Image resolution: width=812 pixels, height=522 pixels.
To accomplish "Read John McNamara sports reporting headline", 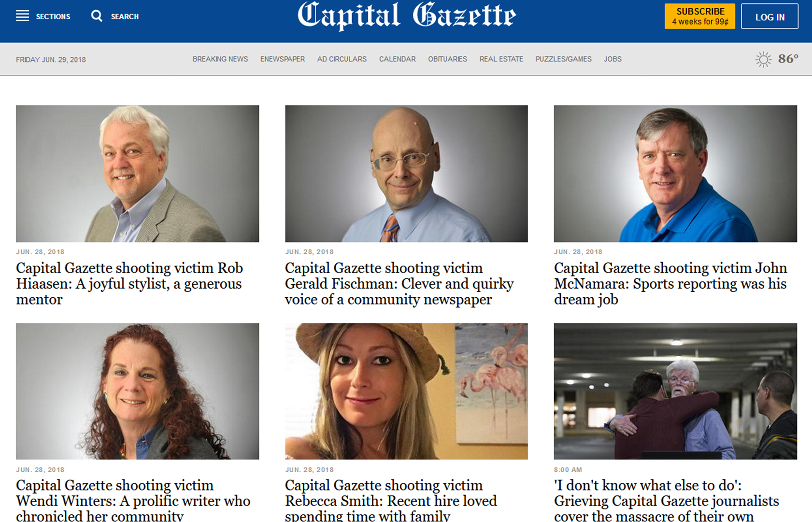I will point(670,284).
